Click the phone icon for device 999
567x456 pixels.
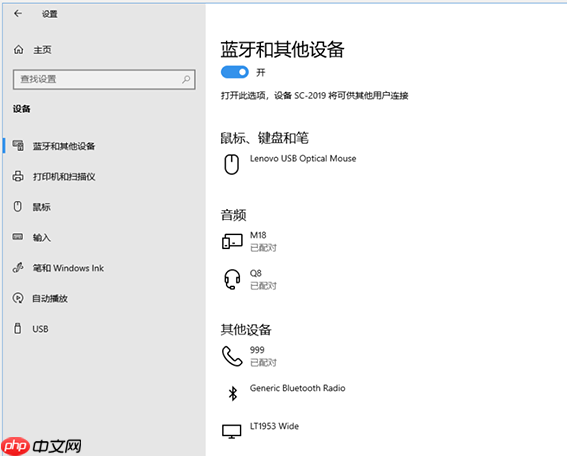[x=232, y=356]
